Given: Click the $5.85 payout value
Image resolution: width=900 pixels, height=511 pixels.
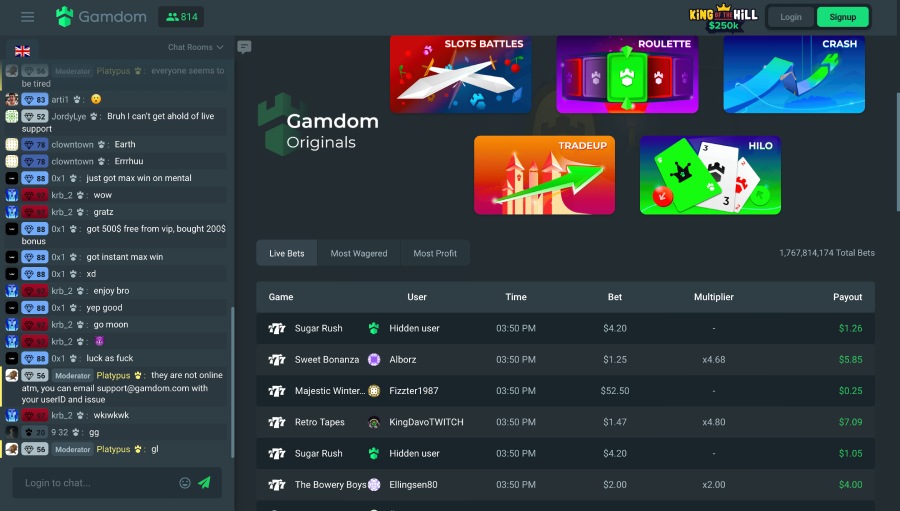Looking at the screenshot, I should pyautogui.click(x=850, y=359).
